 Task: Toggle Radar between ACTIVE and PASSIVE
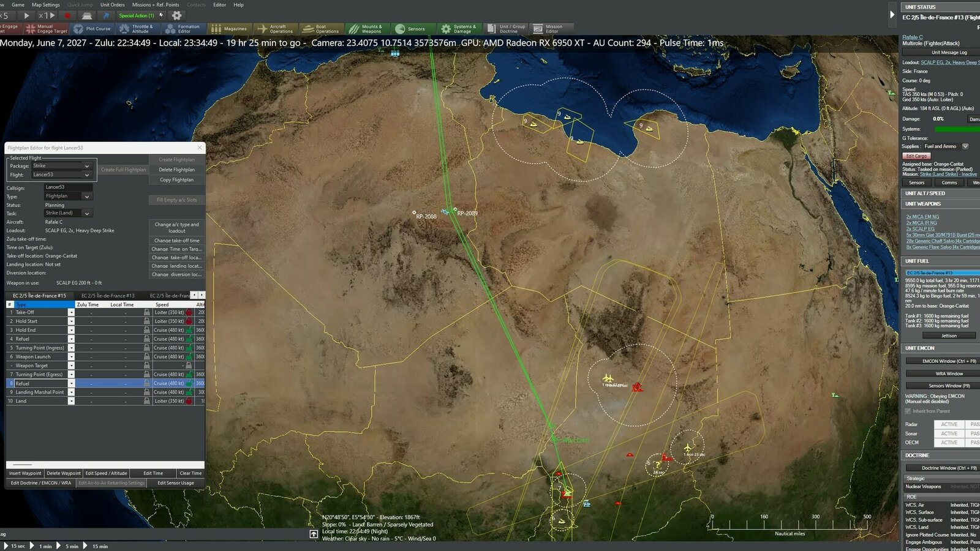point(948,424)
